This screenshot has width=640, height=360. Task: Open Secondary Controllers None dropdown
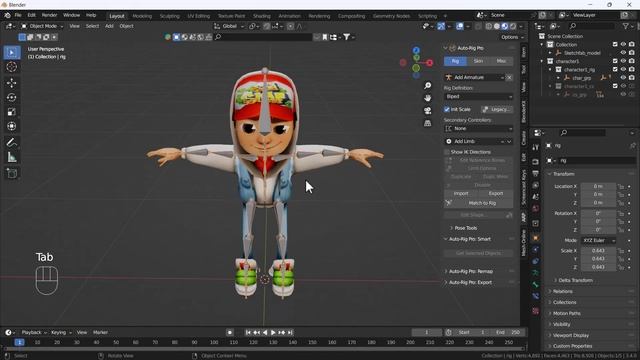pyautogui.click(x=478, y=129)
